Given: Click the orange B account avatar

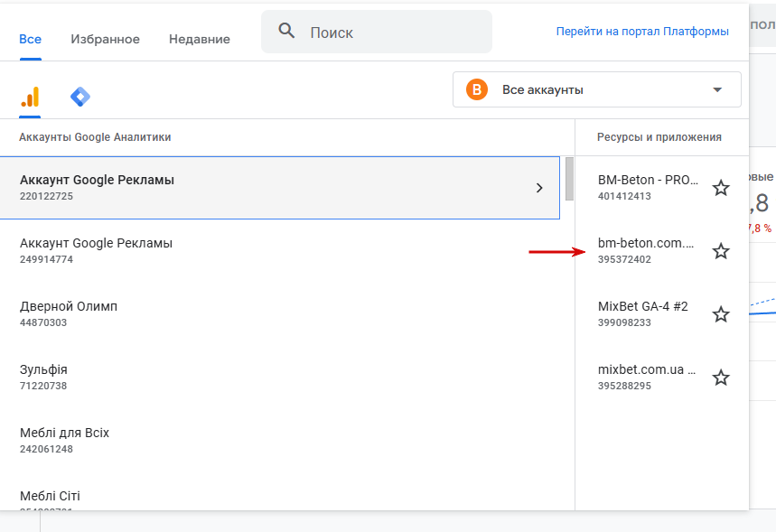Looking at the screenshot, I should (477, 89).
